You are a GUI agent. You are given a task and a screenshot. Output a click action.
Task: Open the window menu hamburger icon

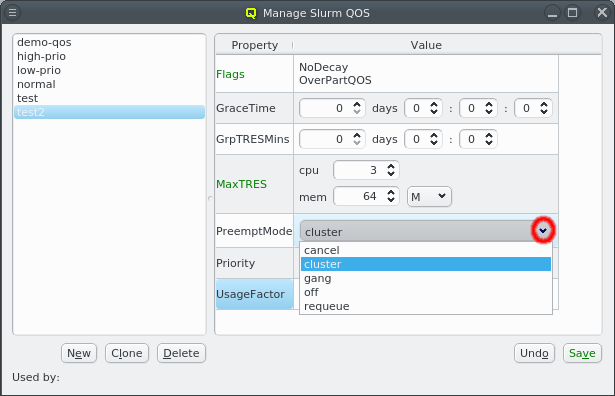(13, 13)
